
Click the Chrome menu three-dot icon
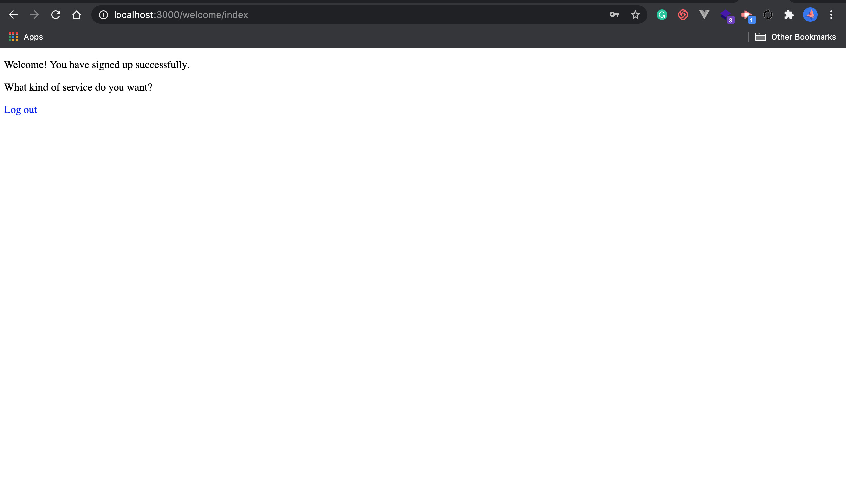831,15
